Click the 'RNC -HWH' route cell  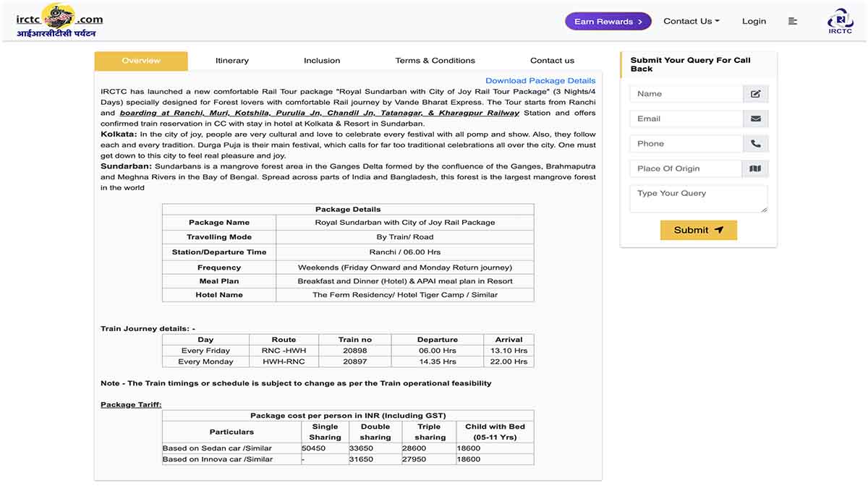click(284, 351)
